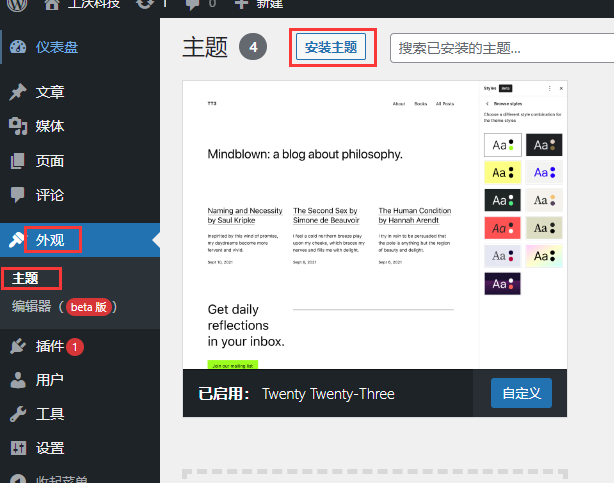Click the appearance paintbrush icon
The image size is (614, 483).
pos(17,240)
